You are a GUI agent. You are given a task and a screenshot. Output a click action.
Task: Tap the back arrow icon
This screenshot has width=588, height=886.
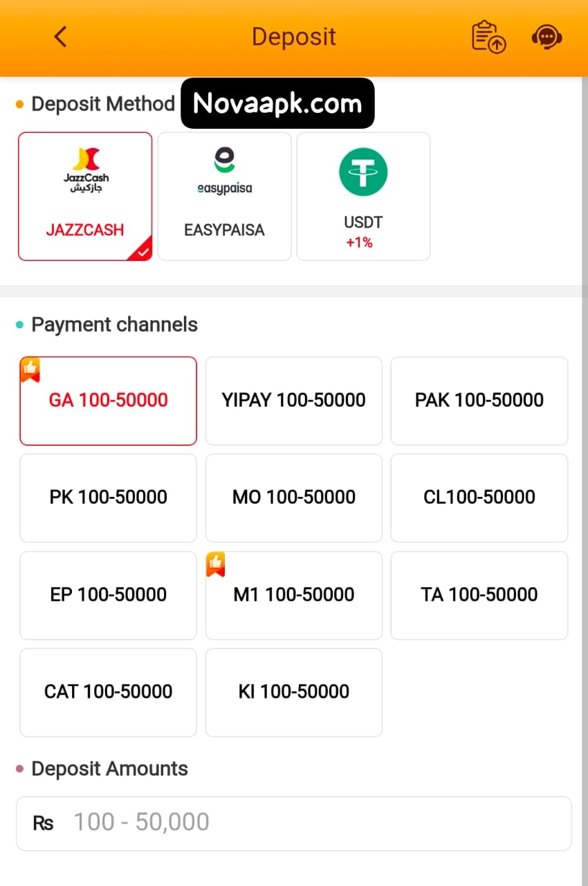click(x=61, y=37)
